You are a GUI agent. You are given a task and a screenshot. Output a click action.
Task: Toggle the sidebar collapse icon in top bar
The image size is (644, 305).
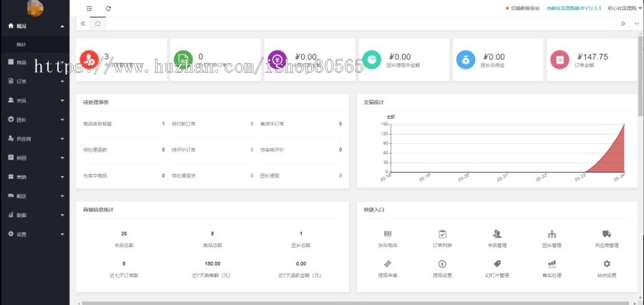(89, 8)
